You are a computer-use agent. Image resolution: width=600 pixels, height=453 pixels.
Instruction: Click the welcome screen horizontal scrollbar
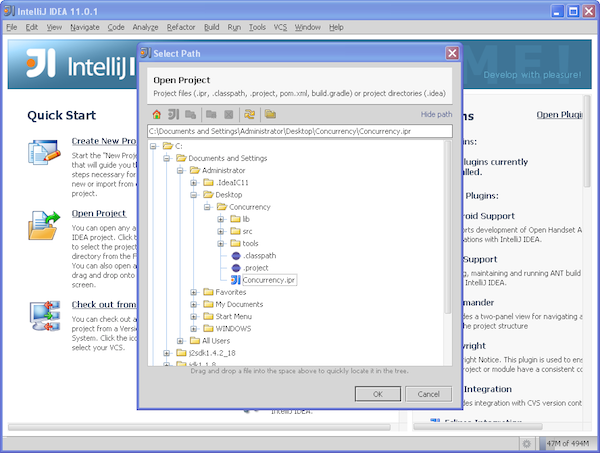point(199,427)
